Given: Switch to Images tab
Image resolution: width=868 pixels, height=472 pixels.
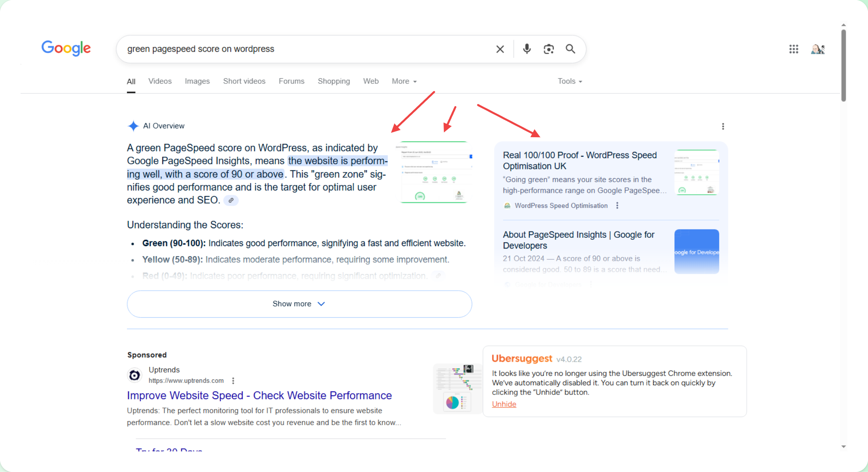Looking at the screenshot, I should coord(197,81).
